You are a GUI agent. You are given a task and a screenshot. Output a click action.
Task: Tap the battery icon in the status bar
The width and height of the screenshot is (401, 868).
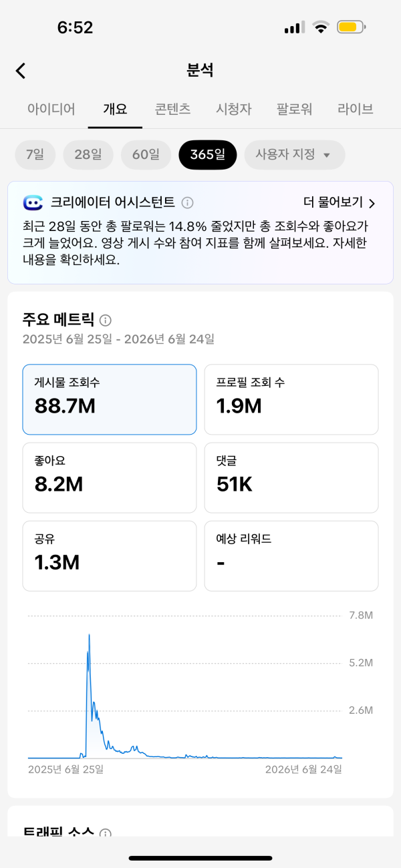351,27
